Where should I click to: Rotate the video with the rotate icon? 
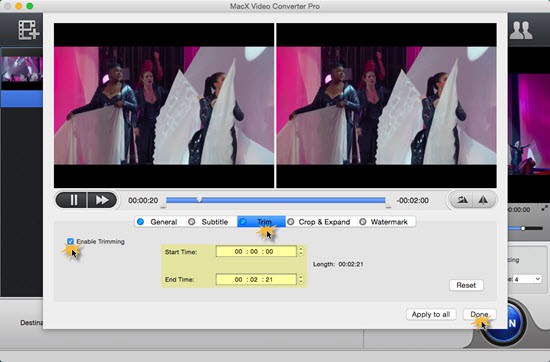point(462,200)
